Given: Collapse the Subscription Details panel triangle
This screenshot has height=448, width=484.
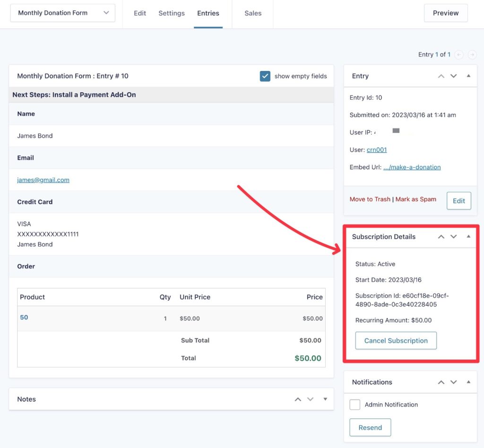Looking at the screenshot, I should click(468, 236).
